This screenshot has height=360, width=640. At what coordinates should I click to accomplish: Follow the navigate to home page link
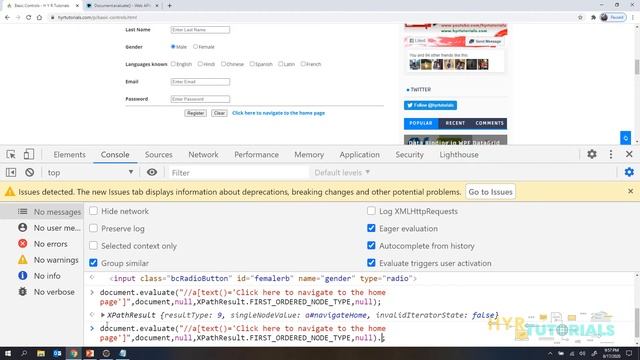(x=278, y=113)
